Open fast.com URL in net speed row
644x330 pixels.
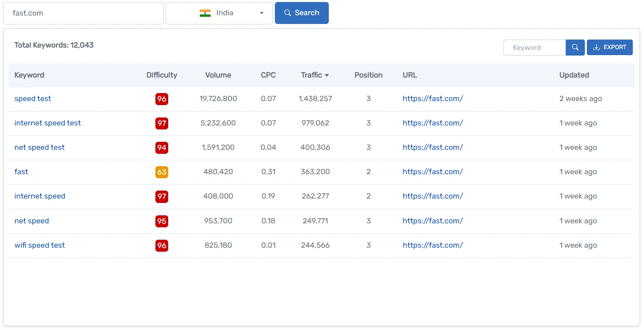[x=433, y=221]
